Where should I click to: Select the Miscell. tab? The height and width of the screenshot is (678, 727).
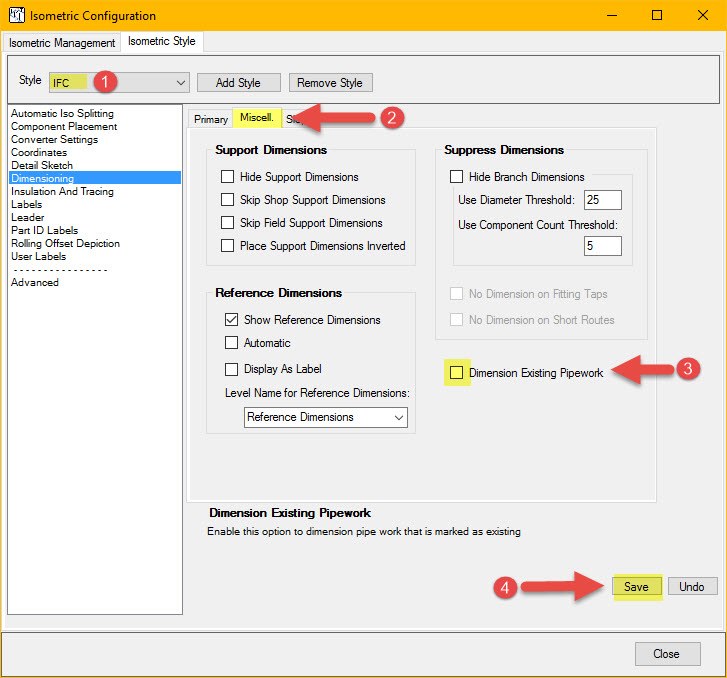click(x=257, y=119)
